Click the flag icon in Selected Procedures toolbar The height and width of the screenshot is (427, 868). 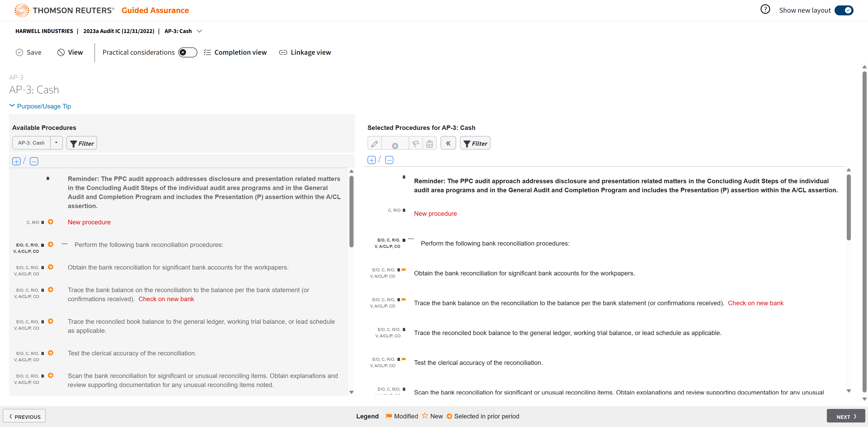(x=415, y=144)
